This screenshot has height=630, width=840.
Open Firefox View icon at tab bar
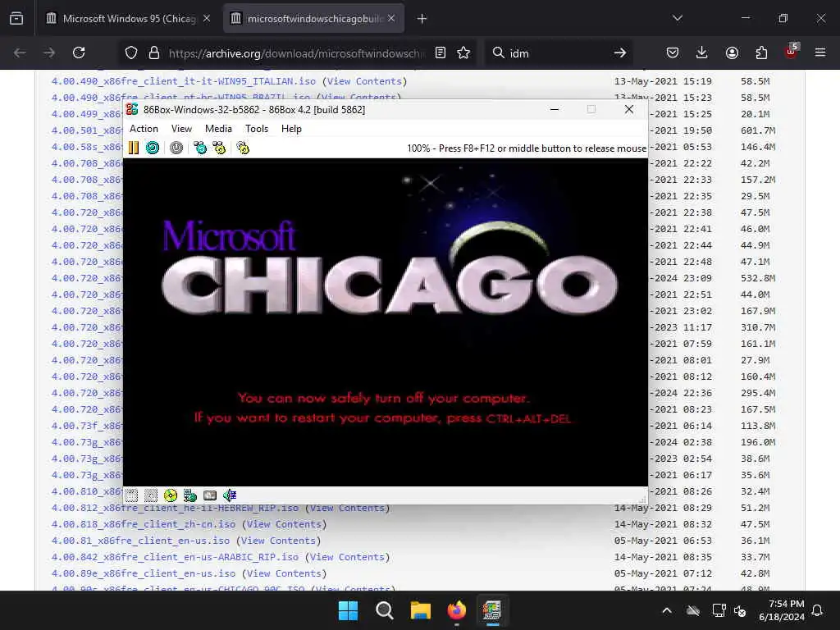(x=16, y=19)
